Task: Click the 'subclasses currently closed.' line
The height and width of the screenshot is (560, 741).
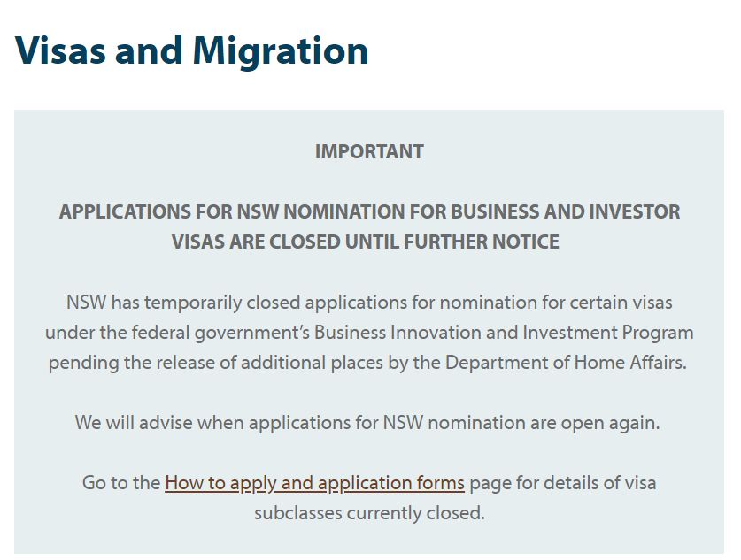Action: click(369, 513)
